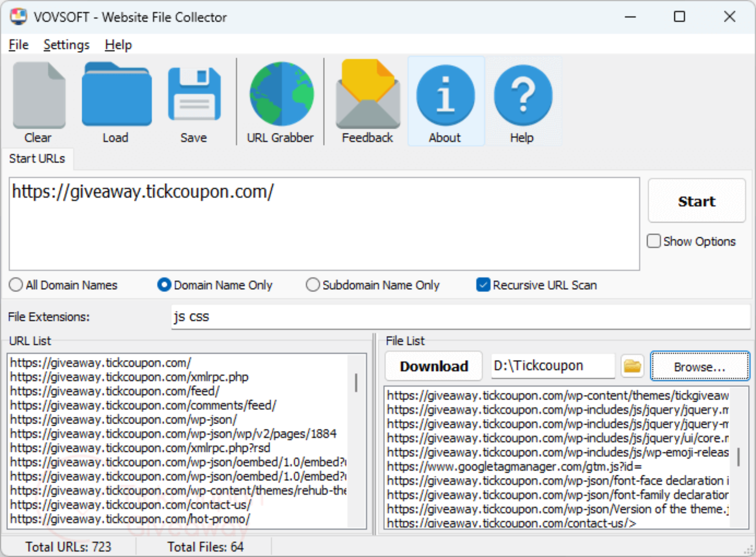The image size is (756, 557).
Task: Click the Start button
Action: pyautogui.click(x=697, y=201)
